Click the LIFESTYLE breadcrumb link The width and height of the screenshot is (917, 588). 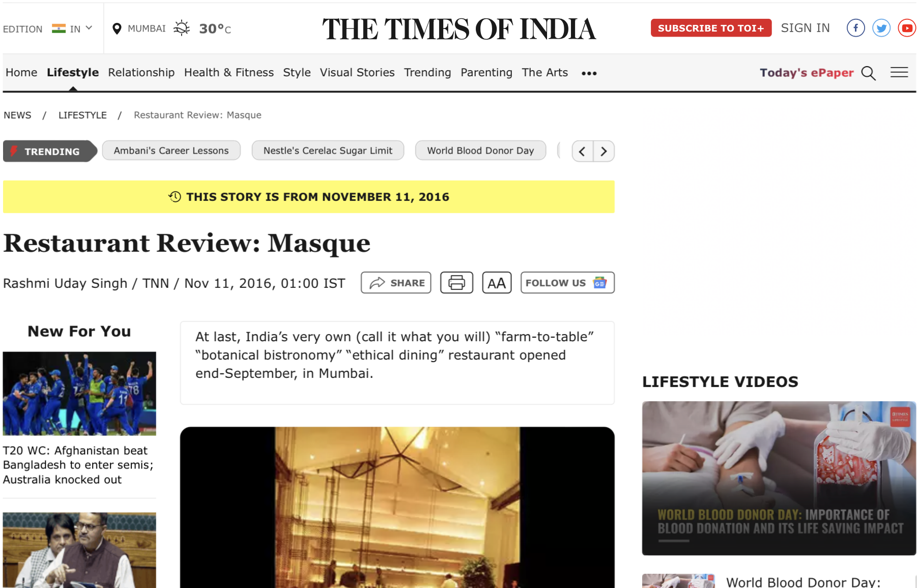point(82,115)
